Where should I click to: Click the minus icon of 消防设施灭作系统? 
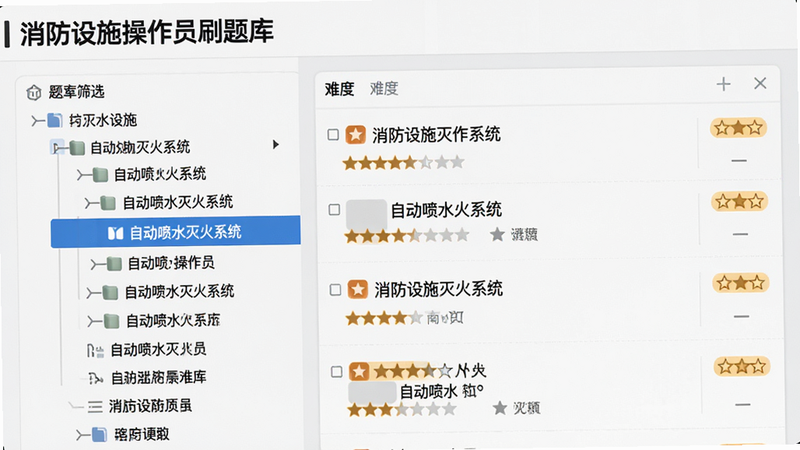coord(739,161)
